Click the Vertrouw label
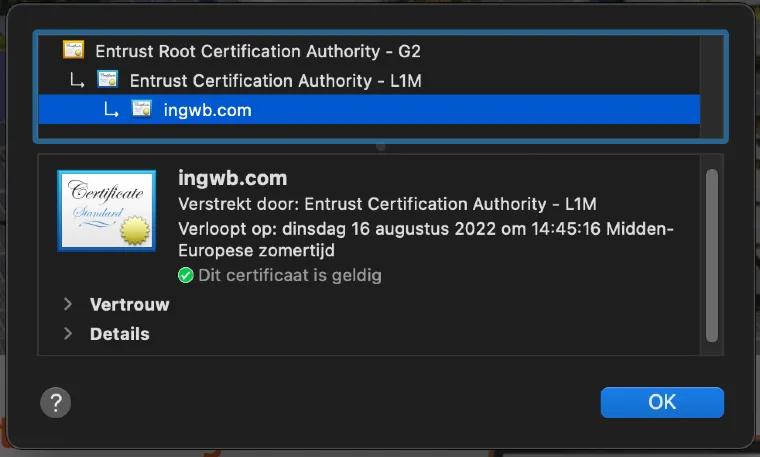760x457 pixels. pos(129,304)
